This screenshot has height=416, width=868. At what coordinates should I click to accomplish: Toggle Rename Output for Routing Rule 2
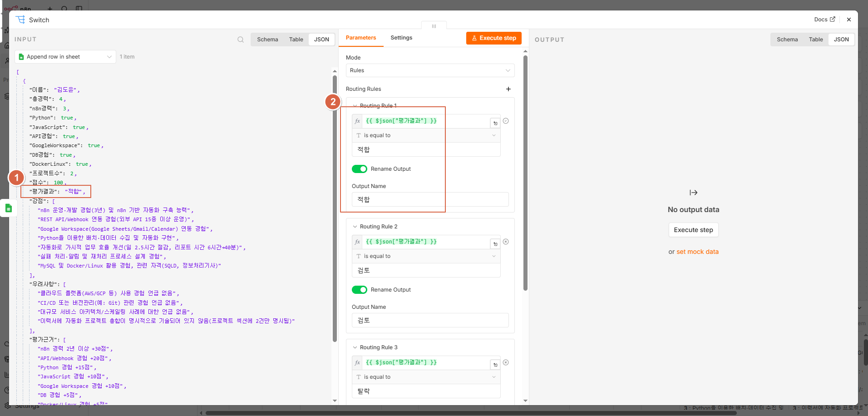pos(360,290)
